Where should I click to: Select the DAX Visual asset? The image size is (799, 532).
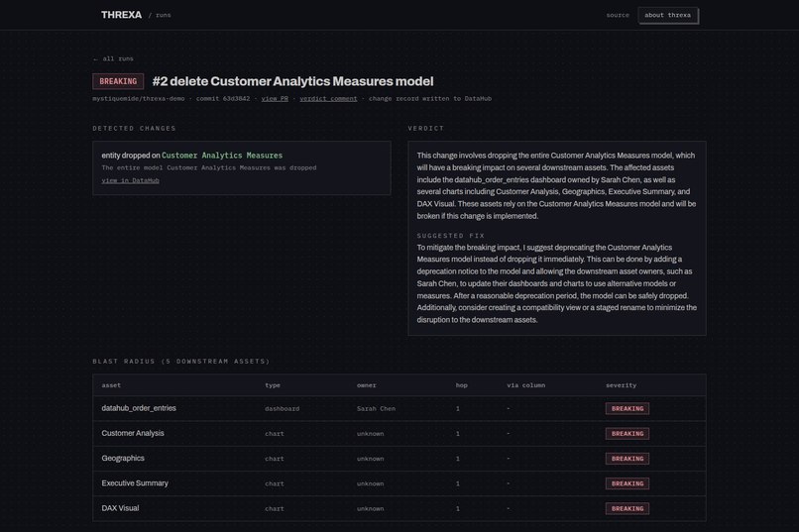tap(120, 508)
